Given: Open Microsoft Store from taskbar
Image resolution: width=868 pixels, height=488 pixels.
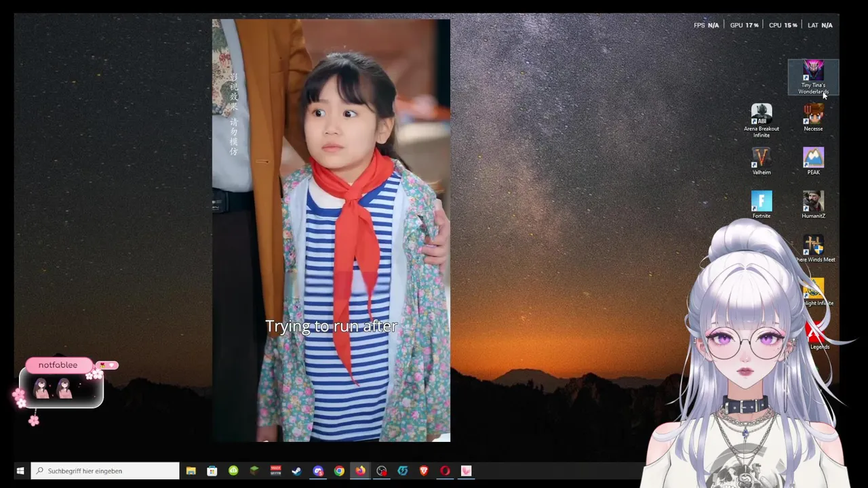Looking at the screenshot, I should click(x=212, y=470).
